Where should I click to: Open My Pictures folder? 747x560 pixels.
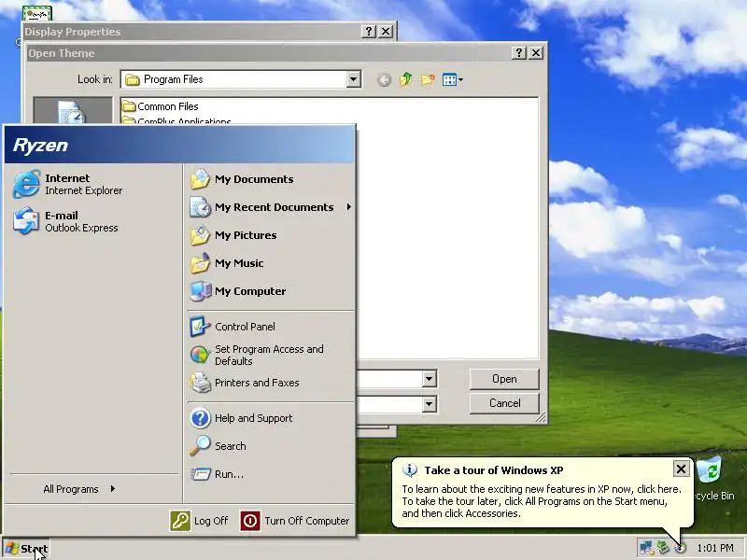coord(233,235)
